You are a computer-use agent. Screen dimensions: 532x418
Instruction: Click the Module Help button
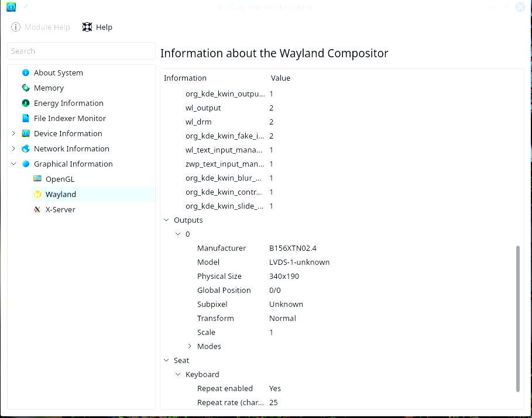pyautogui.click(x=41, y=27)
